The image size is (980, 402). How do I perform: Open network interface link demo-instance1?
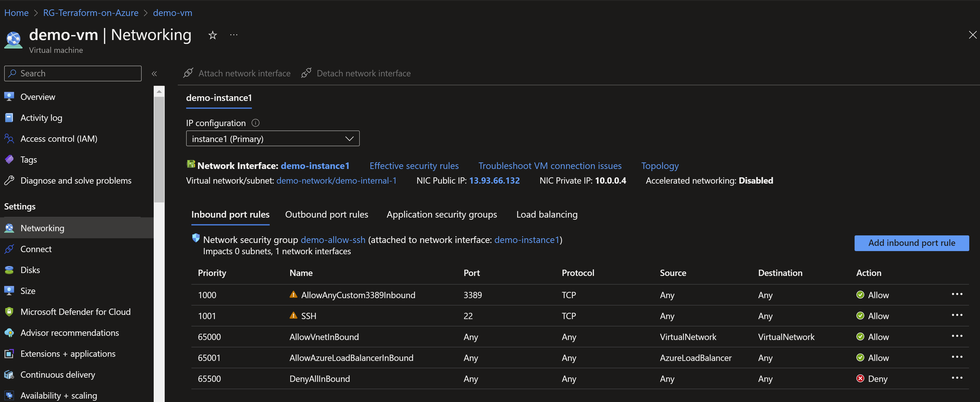[x=315, y=166]
